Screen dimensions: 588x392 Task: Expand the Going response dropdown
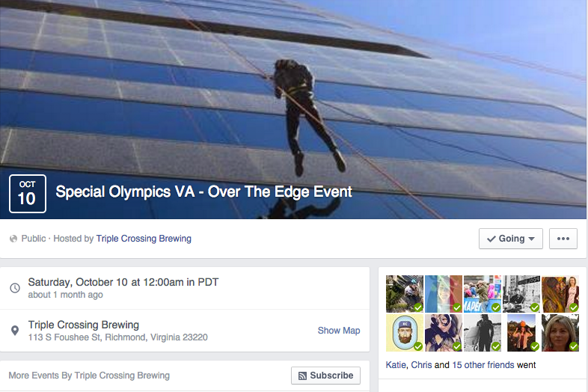511,239
